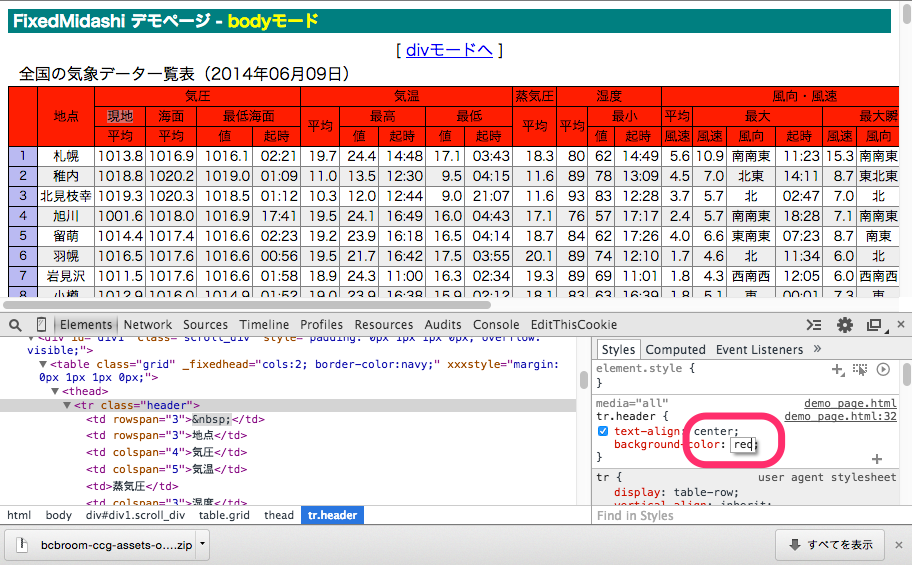Show the console drawer icon
Screen dimensions: 912x565
pyautogui.click(x=814, y=325)
